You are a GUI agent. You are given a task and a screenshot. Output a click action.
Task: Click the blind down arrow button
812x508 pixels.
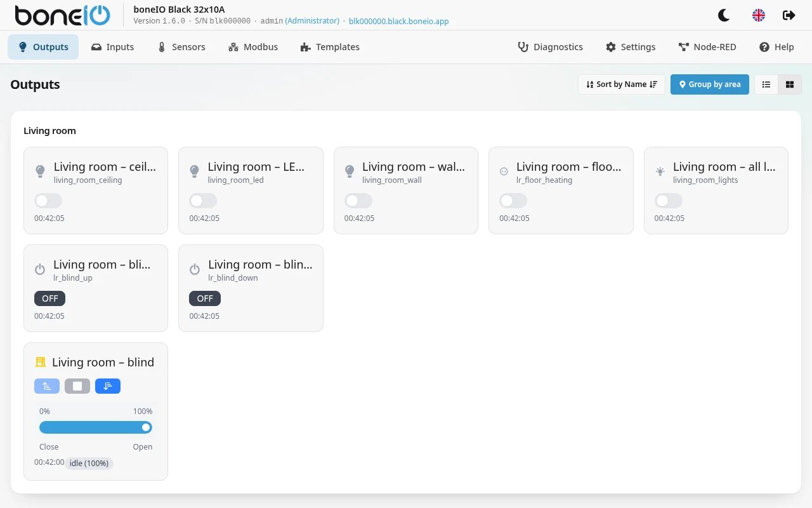click(108, 386)
